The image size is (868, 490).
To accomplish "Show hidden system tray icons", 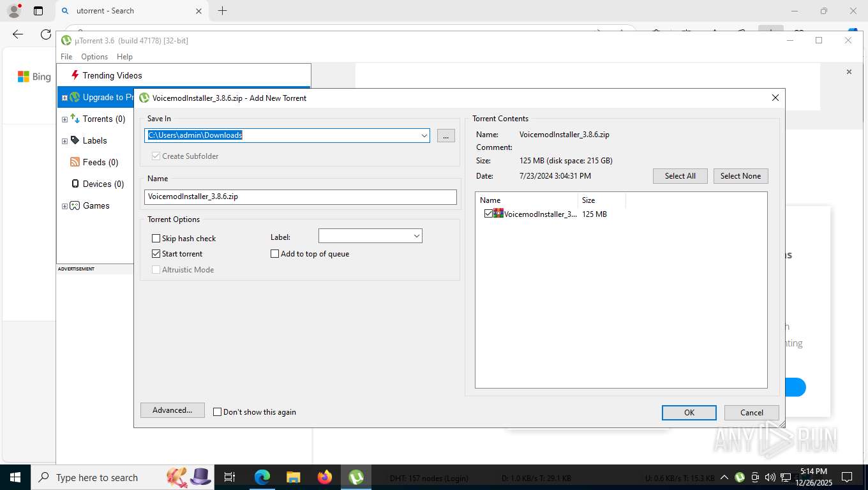I will click(724, 477).
